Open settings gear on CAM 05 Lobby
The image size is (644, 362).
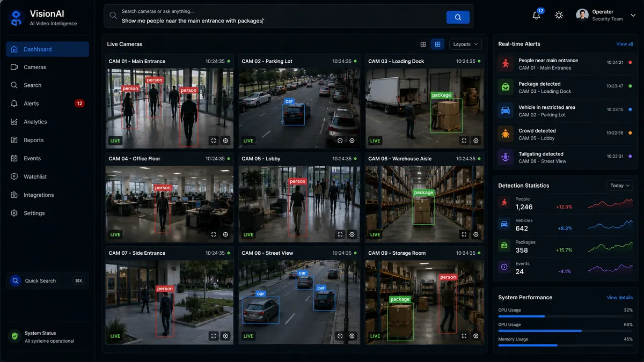[352, 234]
